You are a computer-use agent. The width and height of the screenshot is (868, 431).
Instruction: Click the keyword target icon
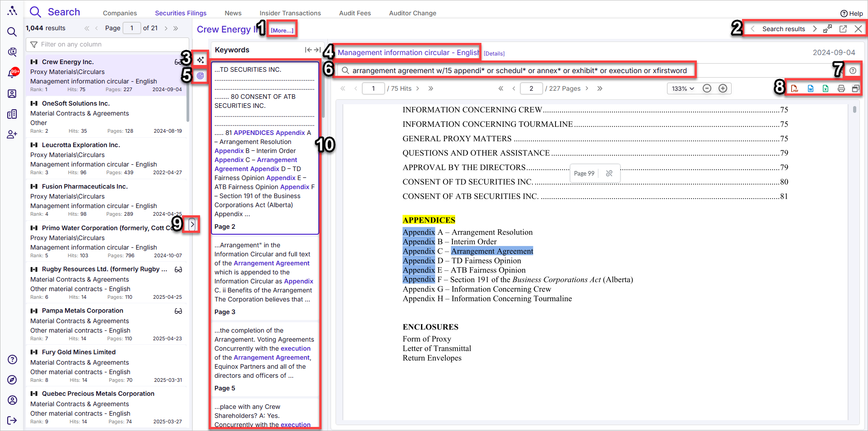(x=200, y=75)
